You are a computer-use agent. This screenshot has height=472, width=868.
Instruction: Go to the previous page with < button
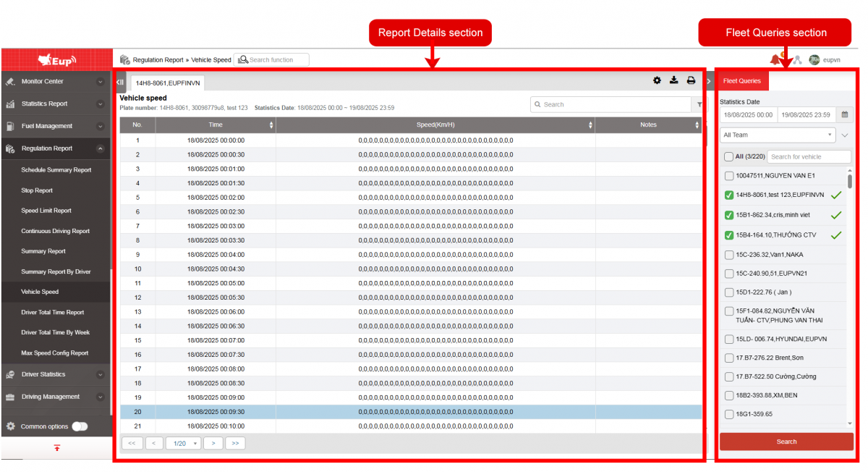click(x=154, y=443)
